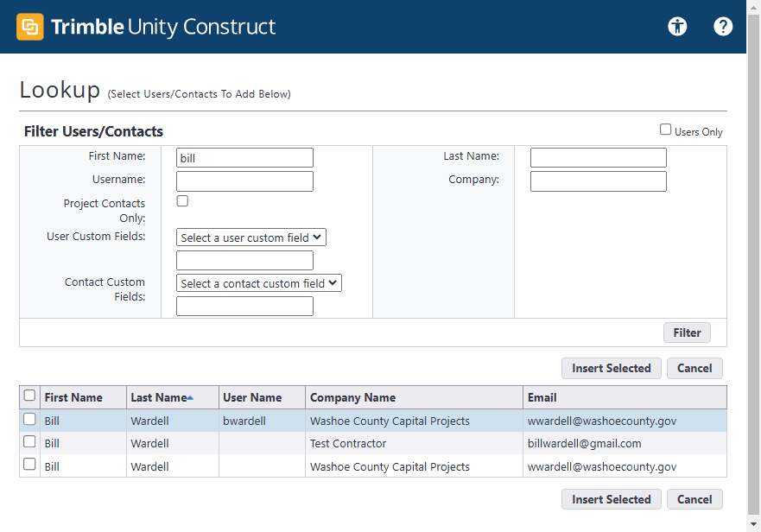This screenshot has width=761, height=532.
Task: Open the 'Select a contact custom field' dropdown
Action: [x=258, y=283]
